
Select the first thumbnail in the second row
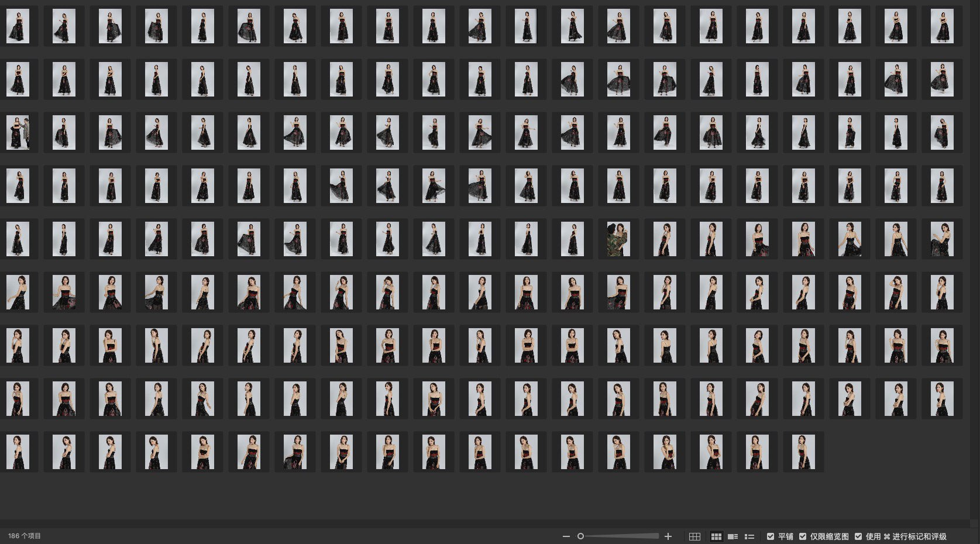coord(18,80)
